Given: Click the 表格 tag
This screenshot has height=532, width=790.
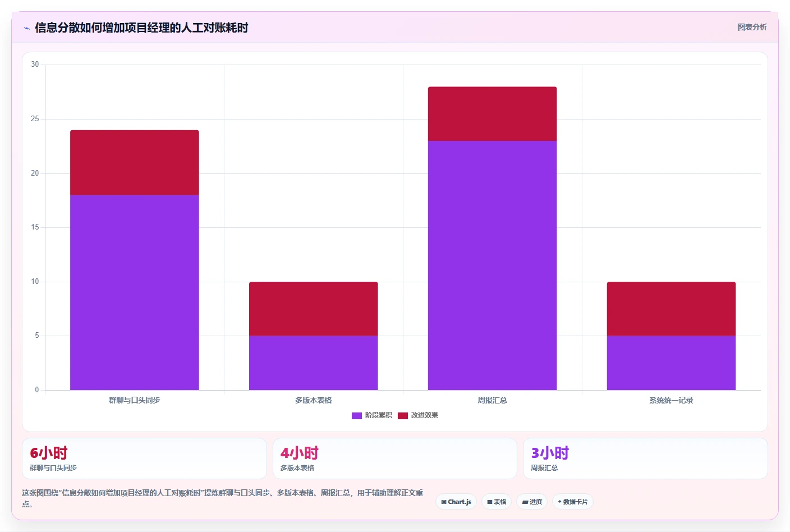Looking at the screenshot, I should pos(497,502).
